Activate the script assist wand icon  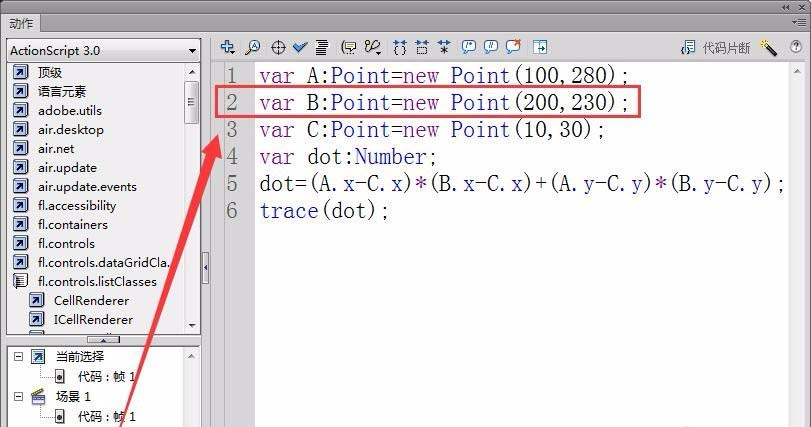click(769, 48)
